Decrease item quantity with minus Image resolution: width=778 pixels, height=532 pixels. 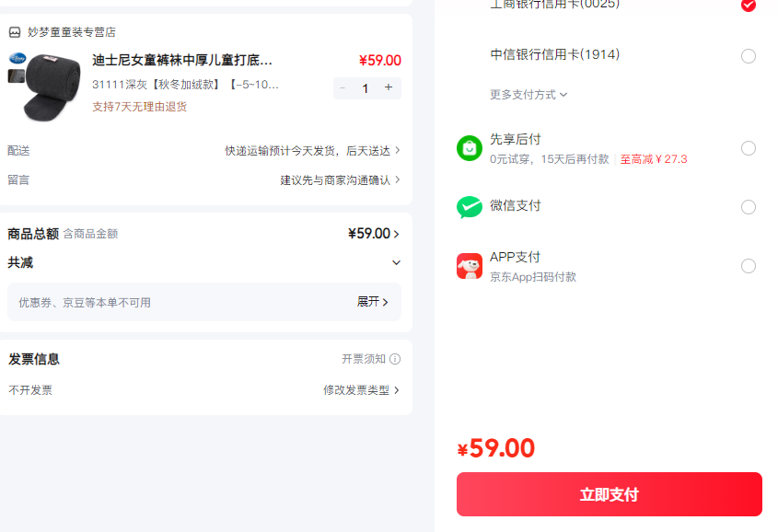342,88
